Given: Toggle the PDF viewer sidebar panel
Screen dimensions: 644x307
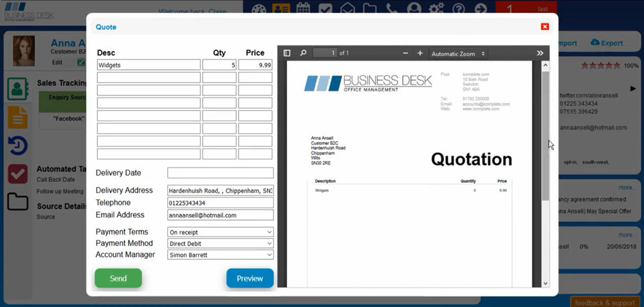Looking at the screenshot, I should 287,53.
